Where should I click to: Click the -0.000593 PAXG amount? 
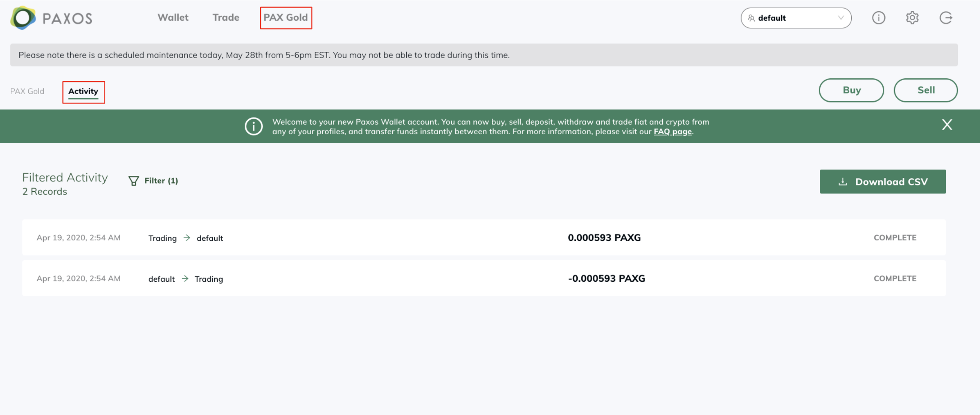coord(607,279)
